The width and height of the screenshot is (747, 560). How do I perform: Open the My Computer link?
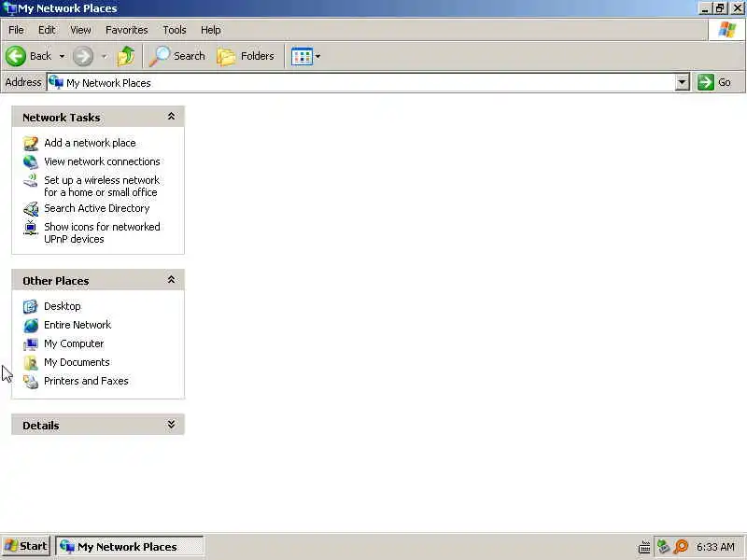(74, 343)
